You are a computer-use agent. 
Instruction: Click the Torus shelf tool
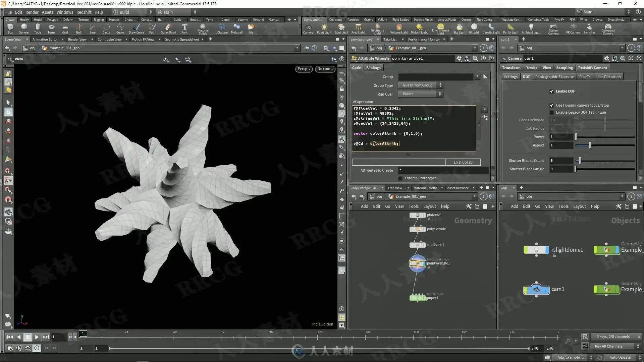coord(51,29)
